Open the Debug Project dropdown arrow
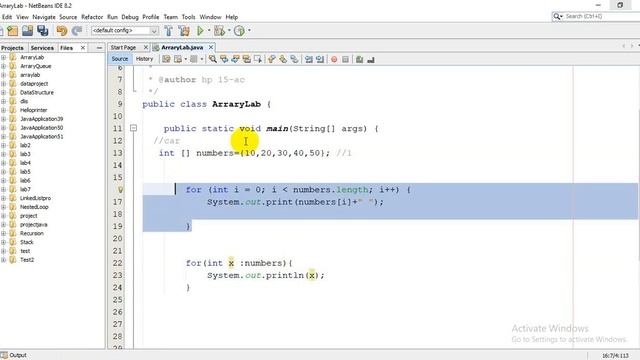Screen dimensions: 640x360 coord(229,31)
